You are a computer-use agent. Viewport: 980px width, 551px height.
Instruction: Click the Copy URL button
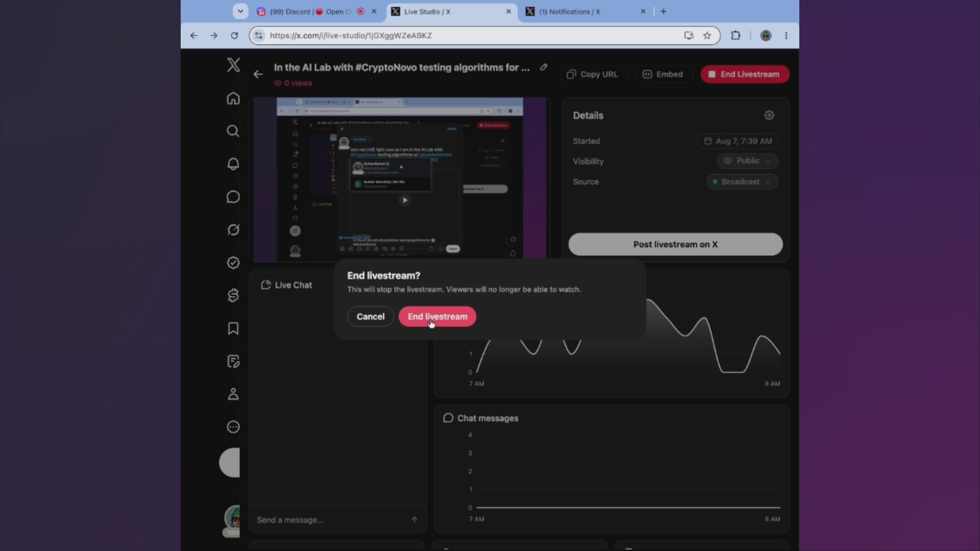pos(593,74)
